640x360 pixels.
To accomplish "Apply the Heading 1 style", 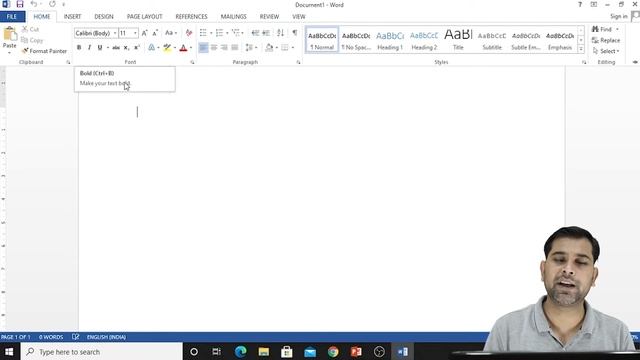I will click(390, 40).
